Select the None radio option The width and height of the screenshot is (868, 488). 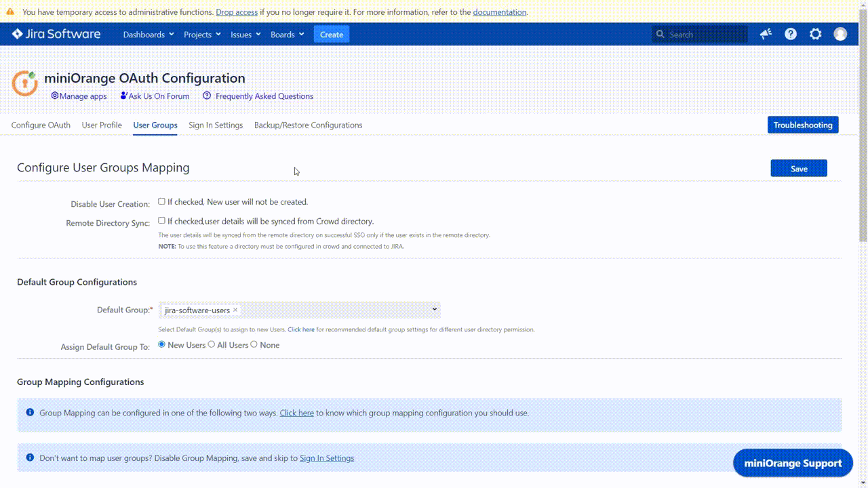254,344
